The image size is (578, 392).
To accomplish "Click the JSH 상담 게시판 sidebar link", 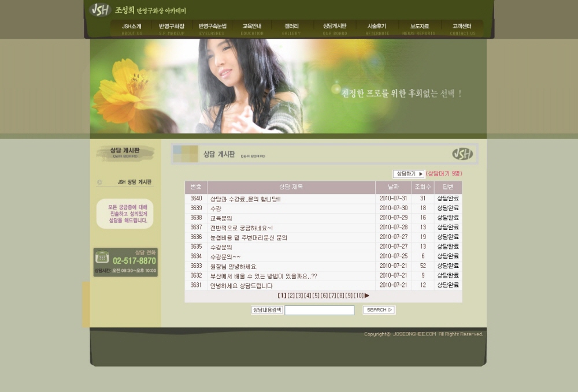I will [134, 182].
